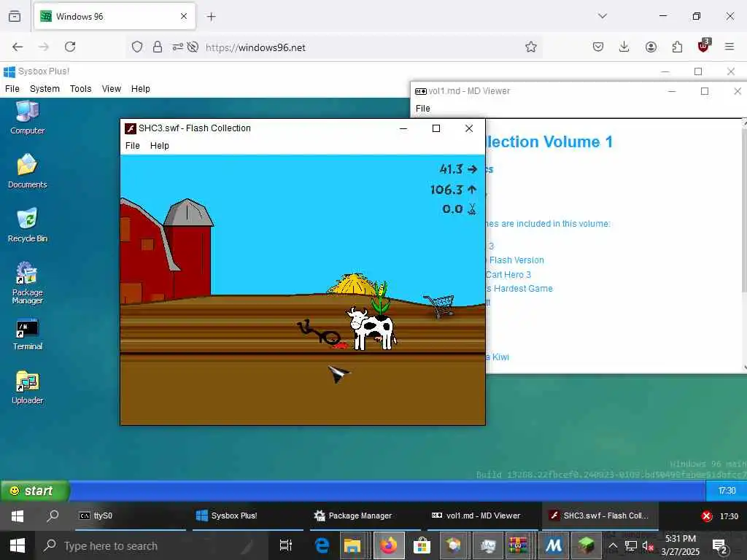Open the notification center icon
Screen dimensions: 747x560
(719, 546)
